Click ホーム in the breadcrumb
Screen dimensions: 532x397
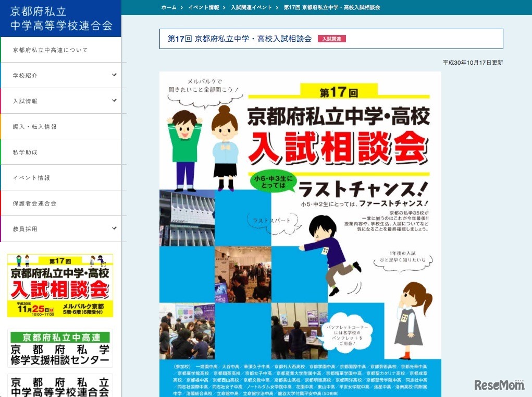click(x=169, y=8)
